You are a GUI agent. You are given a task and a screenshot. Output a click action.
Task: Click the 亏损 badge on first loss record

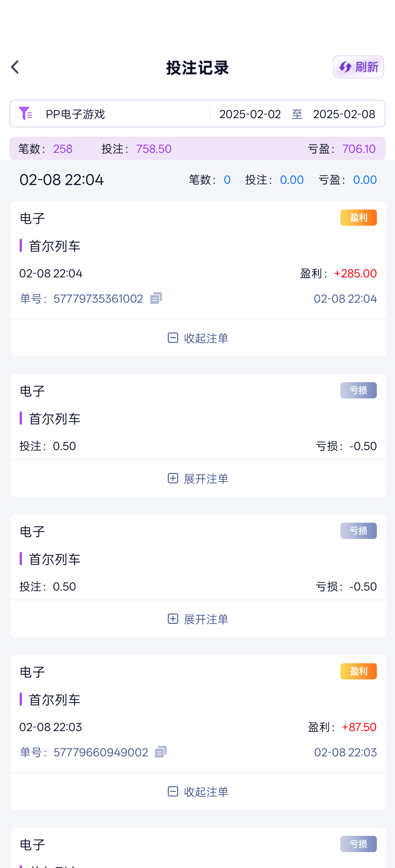click(x=358, y=390)
